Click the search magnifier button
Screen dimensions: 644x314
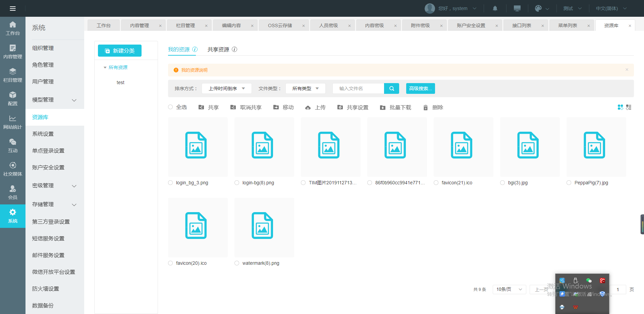pyautogui.click(x=391, y=88)
